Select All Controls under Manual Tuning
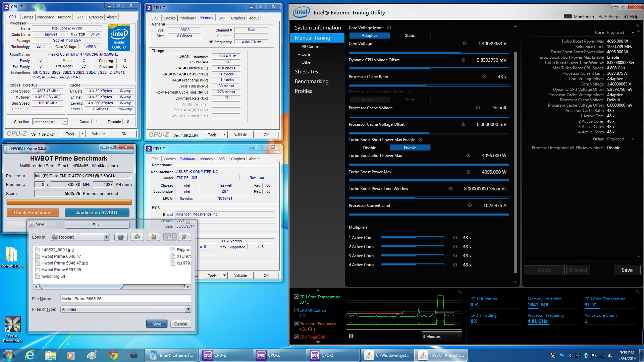644x362 pixels. [x=312, y=47]
